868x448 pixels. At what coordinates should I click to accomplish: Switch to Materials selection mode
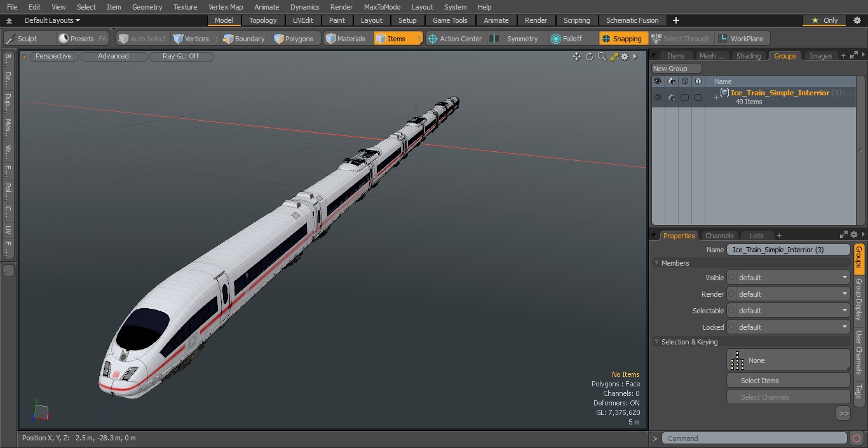pos(346,39)
